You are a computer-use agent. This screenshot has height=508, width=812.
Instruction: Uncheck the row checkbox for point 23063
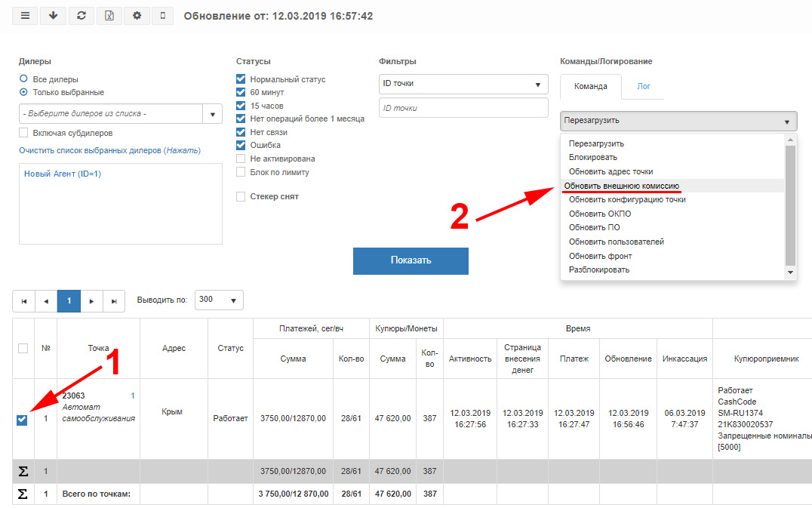[22, 420]
